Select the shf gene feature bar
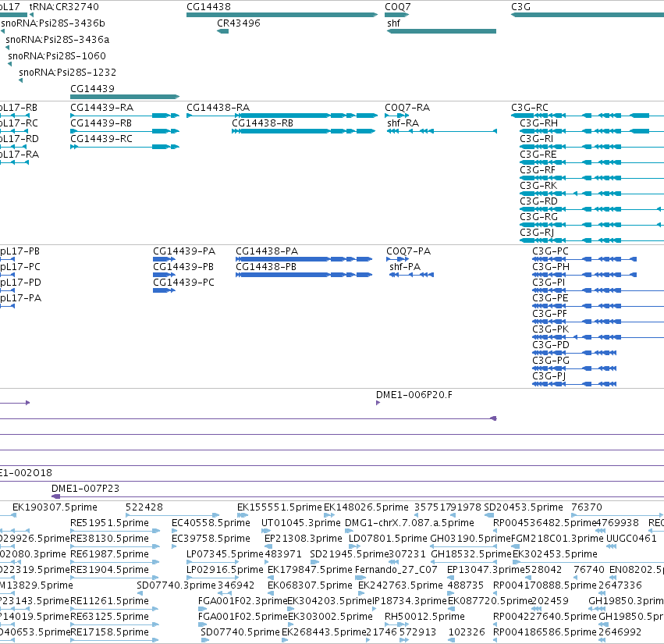Viewport: 664px width, 644px height. [442, 31]
